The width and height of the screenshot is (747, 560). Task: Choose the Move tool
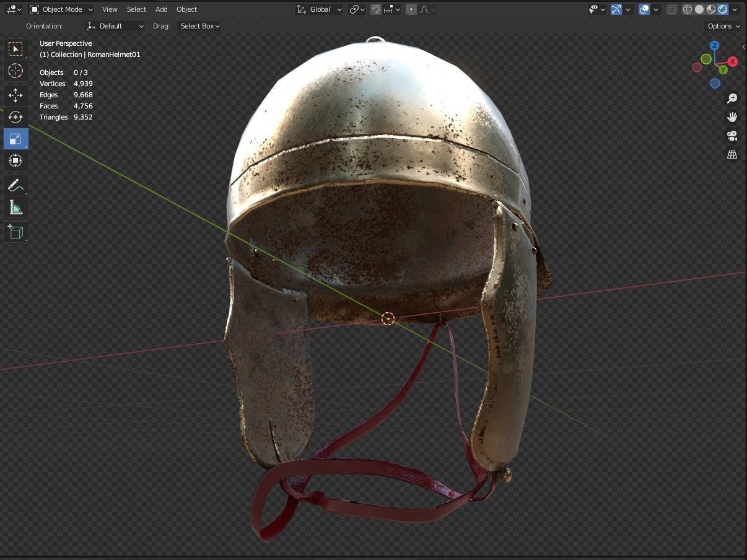[15, 95]
